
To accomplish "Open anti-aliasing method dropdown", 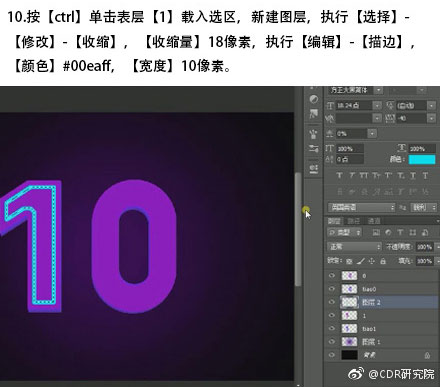I will tap(424, 207).
